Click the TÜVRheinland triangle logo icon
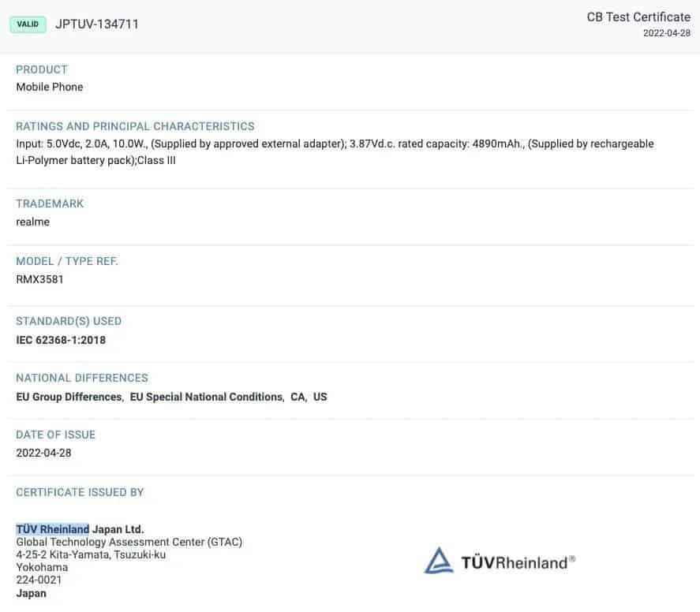The height and width of the screenshot is (612, 700). coord(439,561)
